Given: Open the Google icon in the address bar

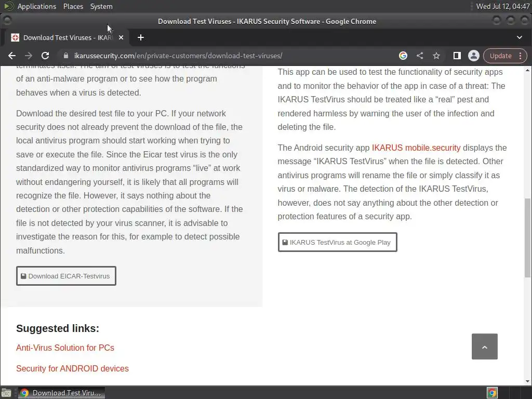Looking at the screenshot, I should coord(403,56).
